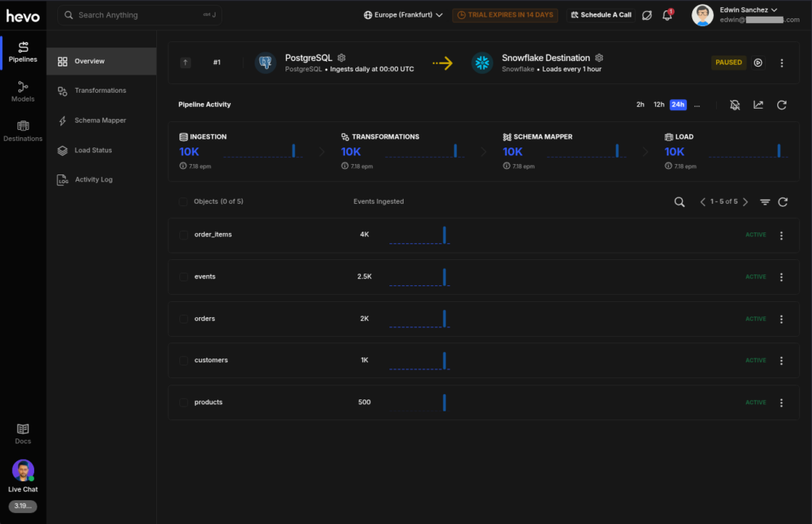Image resolution: width=812 pixels, height=524 pixels.
Task: Open the Europe (Frankfurt) region dropdown
Action: tap(403, 15)
